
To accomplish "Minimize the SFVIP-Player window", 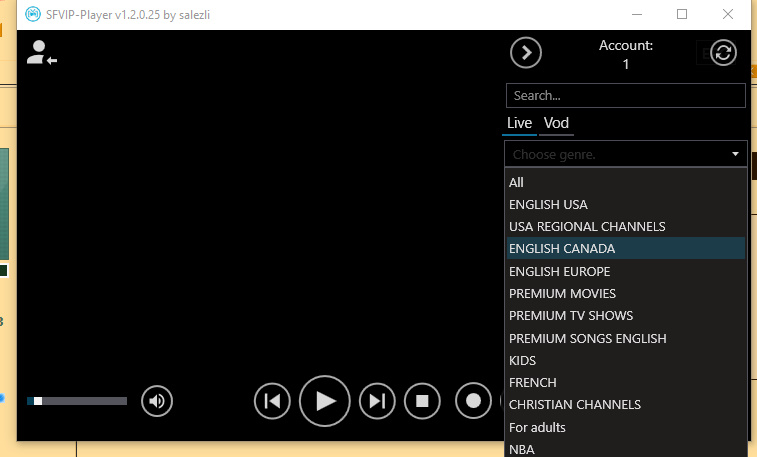I will [x=637, y=14].
